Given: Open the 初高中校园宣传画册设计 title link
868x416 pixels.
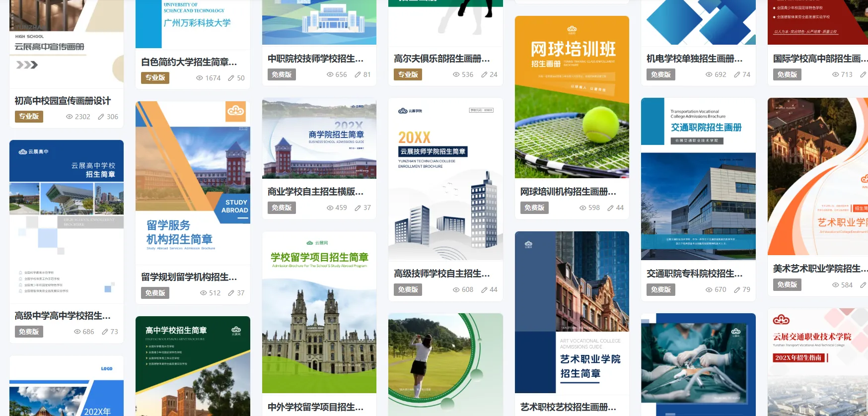Looking at the screenshot, I should (63, 101).
